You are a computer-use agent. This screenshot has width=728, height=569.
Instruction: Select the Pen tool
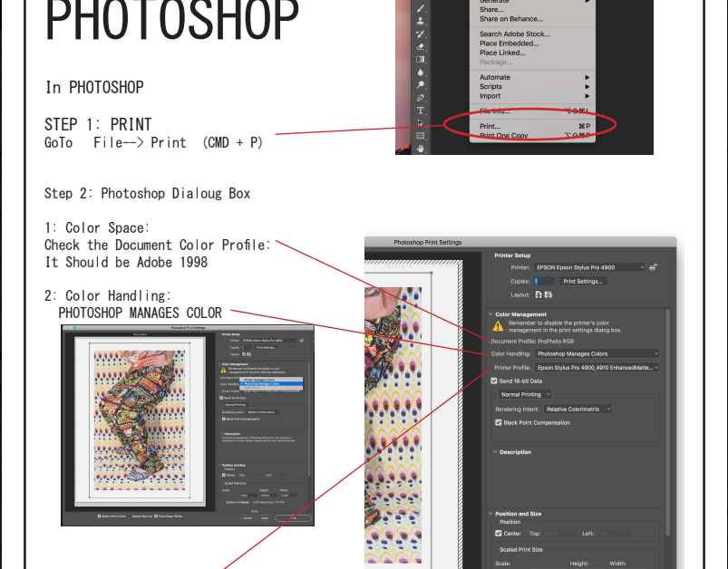[421, 98]
